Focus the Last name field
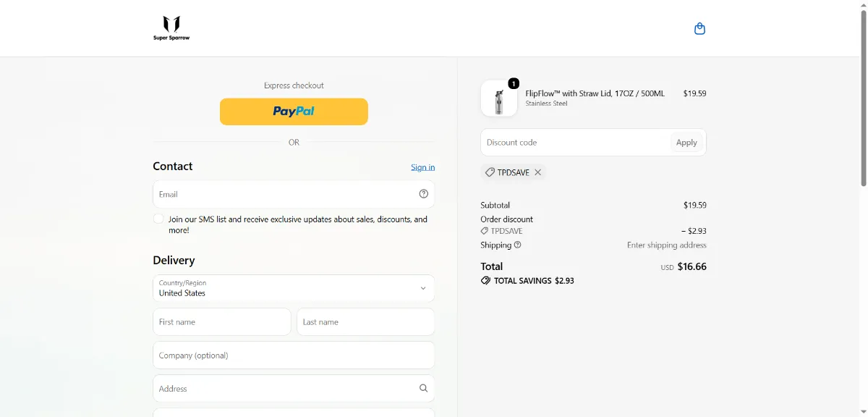The width and height of the screenshot is (868, 417). click(366, 321)
